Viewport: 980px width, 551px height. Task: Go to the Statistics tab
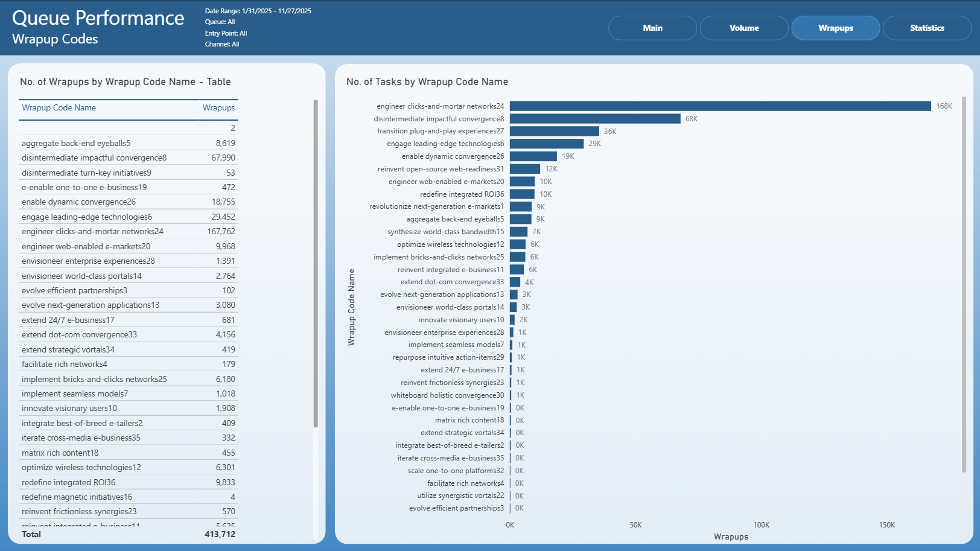(x=927, y=28)
